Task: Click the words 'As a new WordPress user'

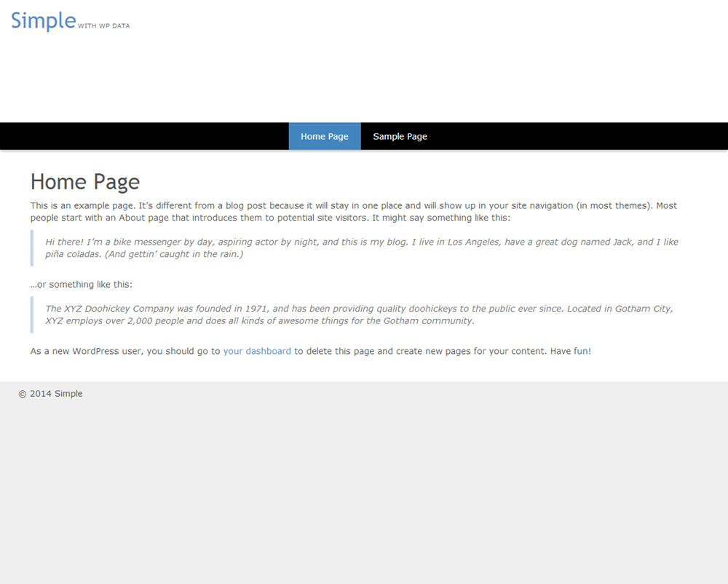Action: 86,351
